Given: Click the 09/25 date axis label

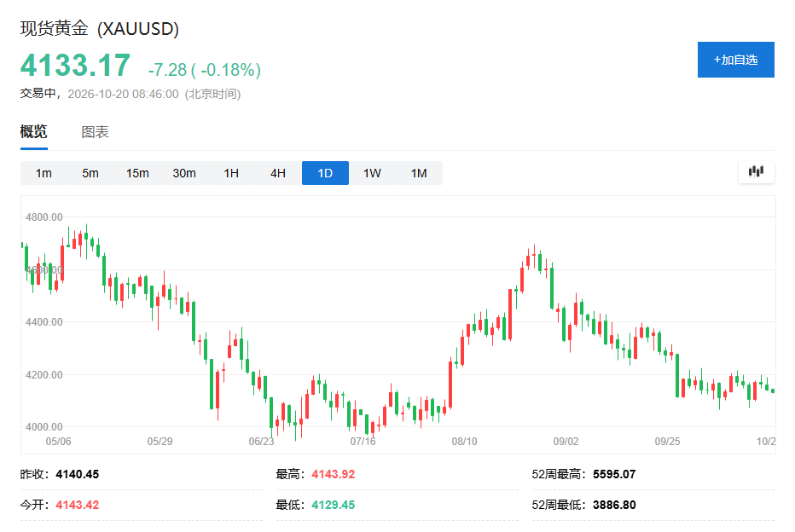Looking at the screenshot, I should pos(667,442).
